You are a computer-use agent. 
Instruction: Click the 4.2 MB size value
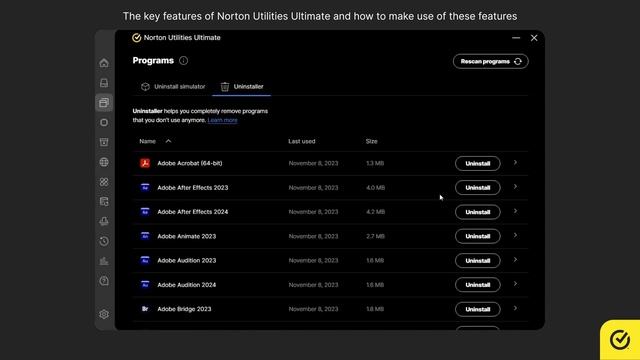tap(376, 212)
